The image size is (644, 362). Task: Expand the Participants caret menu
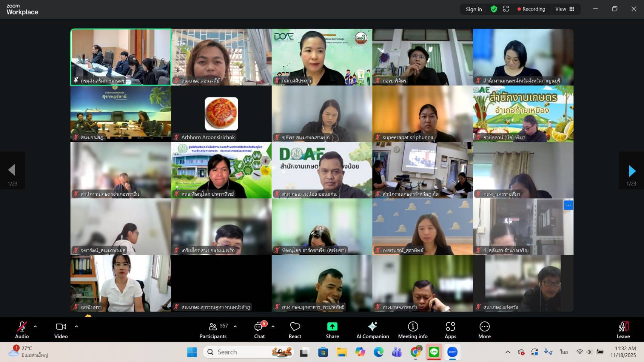point(235,327)
